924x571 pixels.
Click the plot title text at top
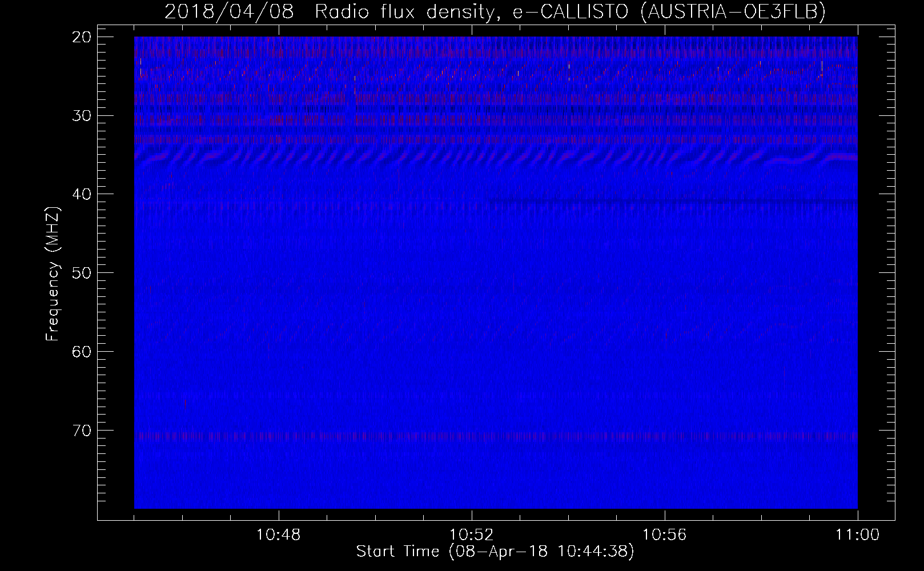point(495,11)
